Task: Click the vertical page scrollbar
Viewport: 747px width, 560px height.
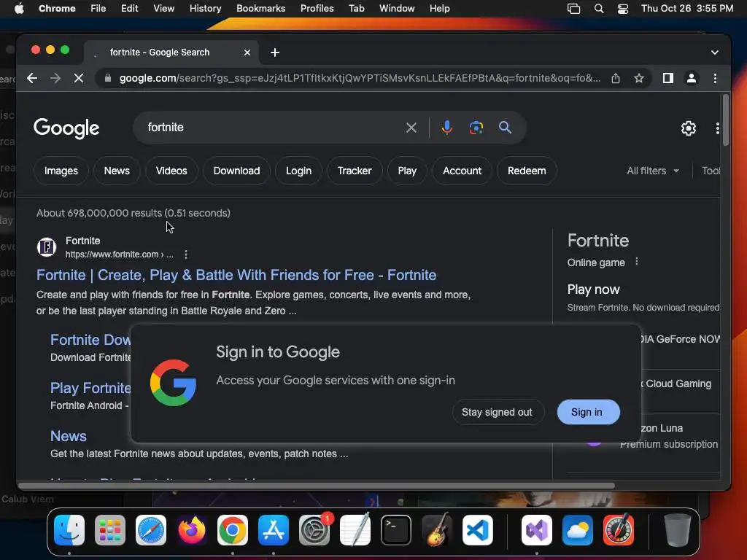Action: (x=726, y=120)
